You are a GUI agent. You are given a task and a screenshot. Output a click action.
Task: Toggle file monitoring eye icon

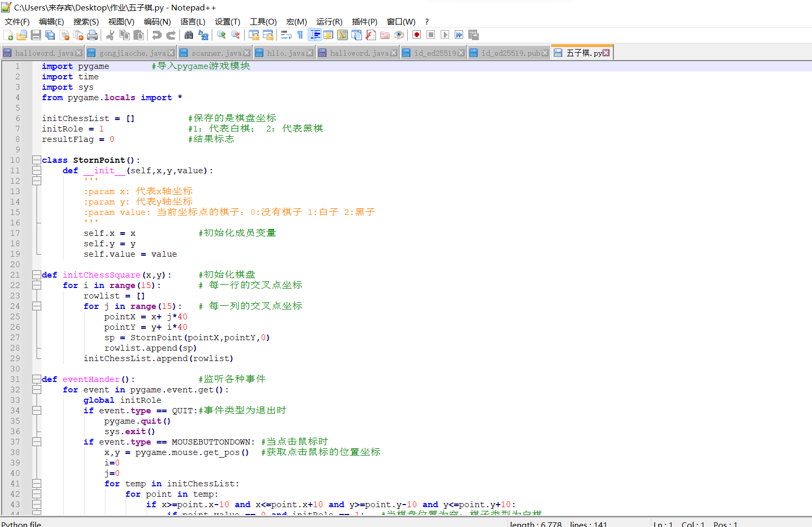tap(398, 35)
